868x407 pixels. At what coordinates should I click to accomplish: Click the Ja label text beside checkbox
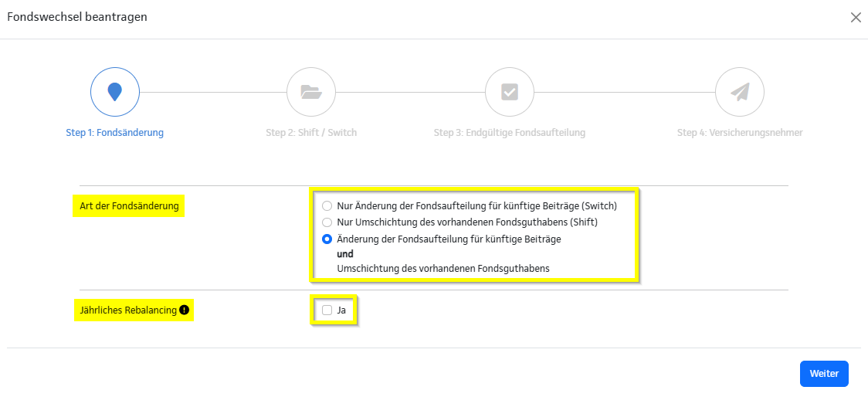pyautogui.click(x=342, y=310)
